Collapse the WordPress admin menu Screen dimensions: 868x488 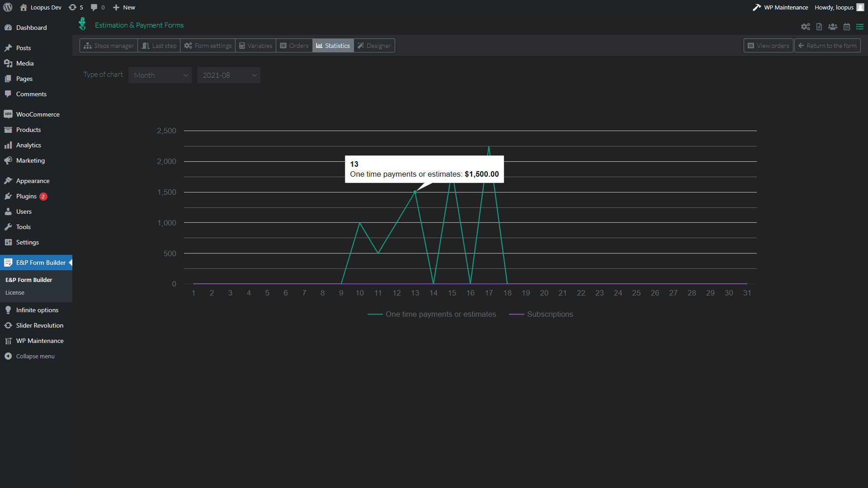coord(29,356)
